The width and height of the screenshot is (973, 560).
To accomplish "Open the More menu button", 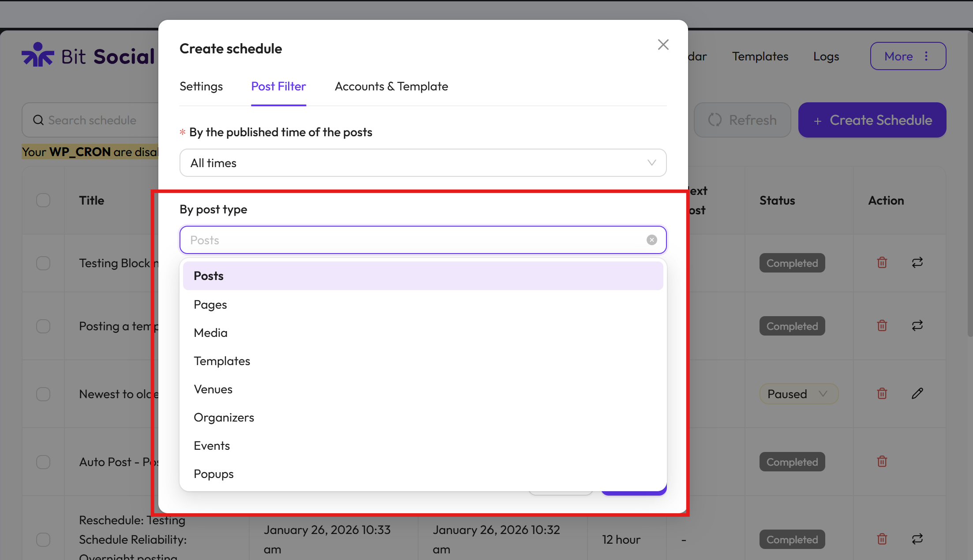I will (908, 56).
